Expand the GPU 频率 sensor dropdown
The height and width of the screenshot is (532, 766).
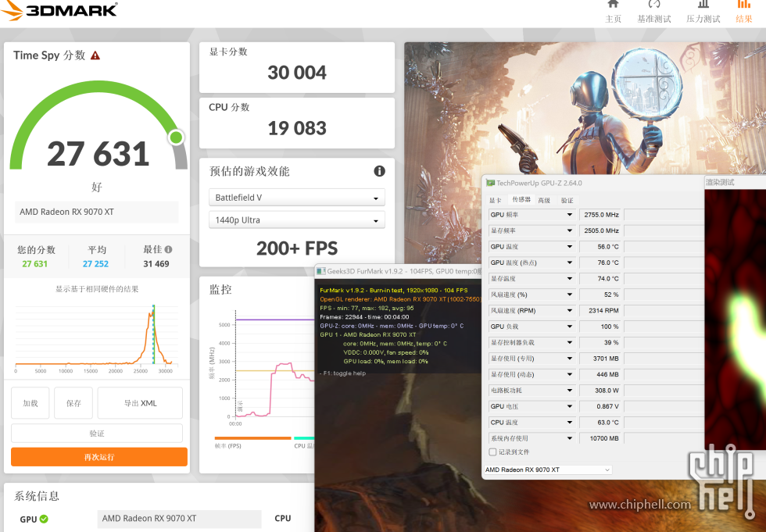pos(569,215)
